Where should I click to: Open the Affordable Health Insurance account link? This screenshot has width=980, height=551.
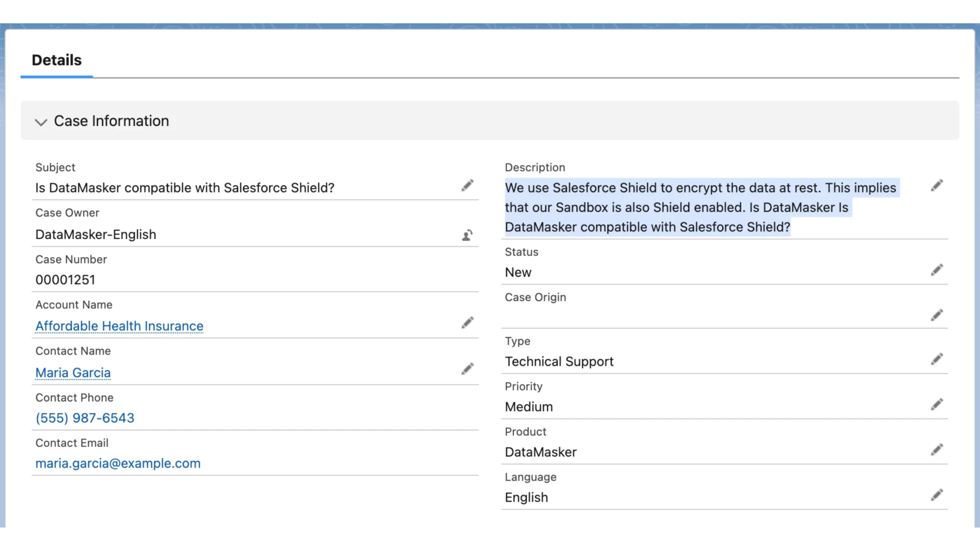click(x=119, y=326)
